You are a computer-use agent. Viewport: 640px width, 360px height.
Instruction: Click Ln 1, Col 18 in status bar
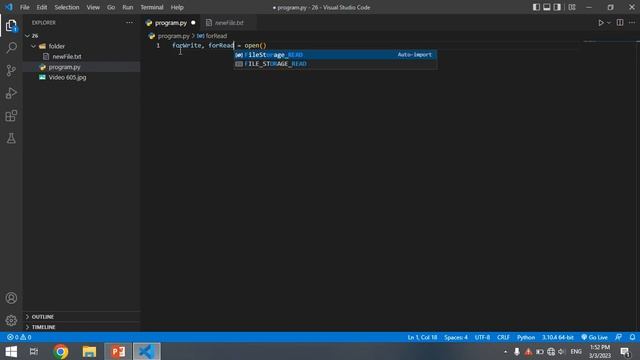pyautogui.click(x=422, y=337)
